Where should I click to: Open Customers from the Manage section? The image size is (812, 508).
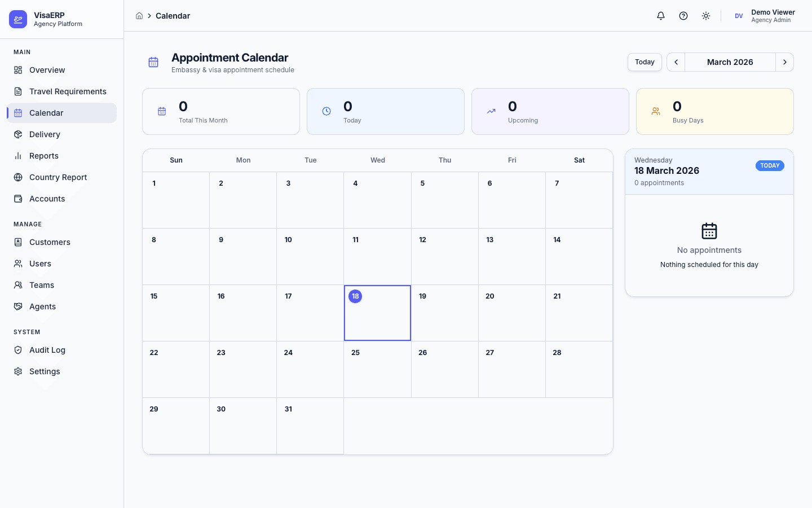pyautogui.click(x=50, y=242)
